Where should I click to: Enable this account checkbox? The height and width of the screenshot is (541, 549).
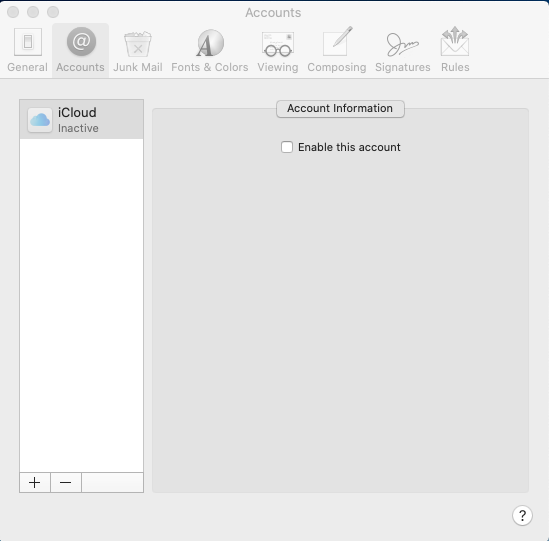(x=287, y=147)
